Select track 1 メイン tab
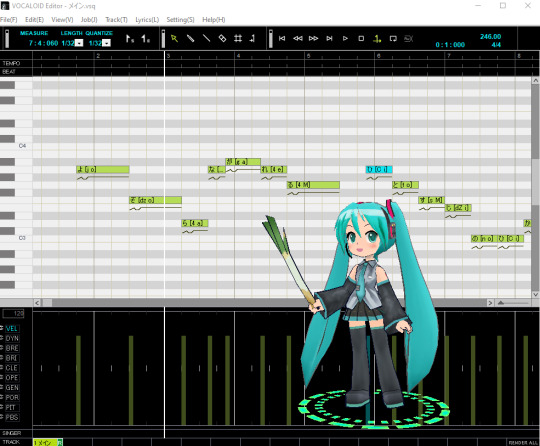540x446 pixels. tap(48, 443)
